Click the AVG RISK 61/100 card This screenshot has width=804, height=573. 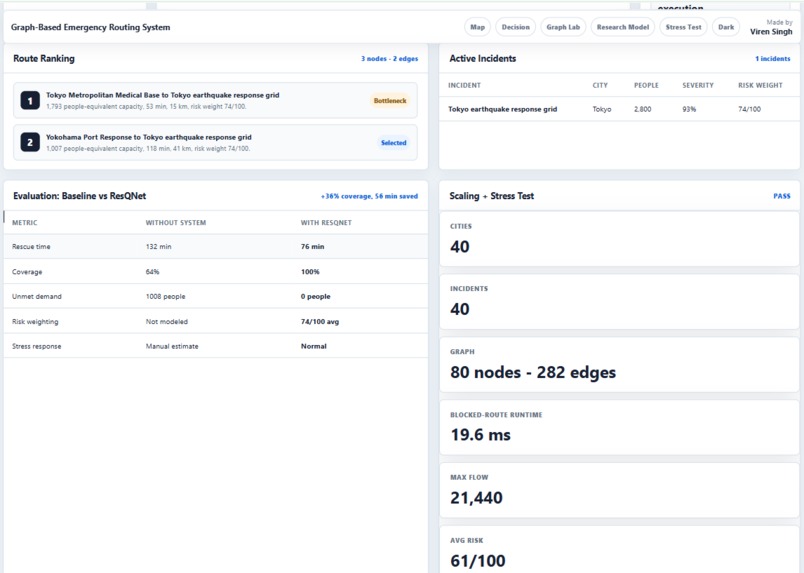pyautogui.click(x=619, y=549)
